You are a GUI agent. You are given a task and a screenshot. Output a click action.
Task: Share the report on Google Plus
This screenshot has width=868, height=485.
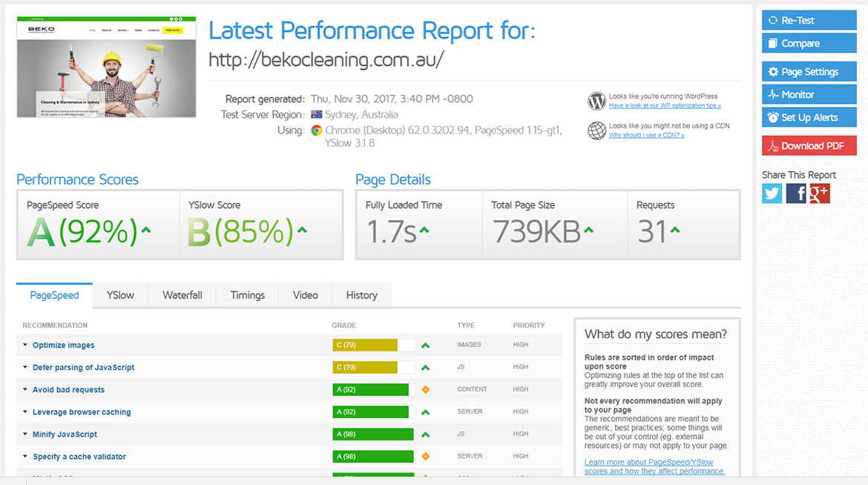[x=819, y=194]
